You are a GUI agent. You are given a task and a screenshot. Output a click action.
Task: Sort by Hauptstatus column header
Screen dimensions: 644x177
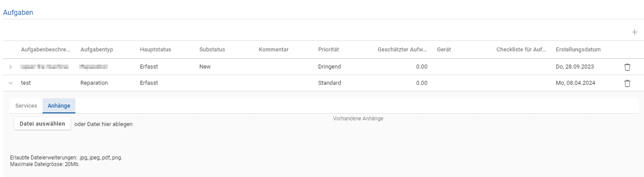click(156, 50)
